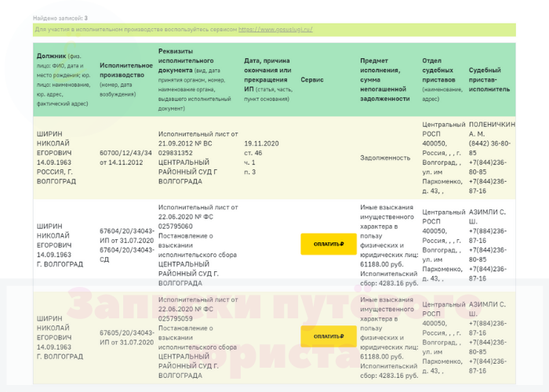Select document cell 'ФС 025795059'
The width and height of the screenshot is (549, 392).
(198, 338)
